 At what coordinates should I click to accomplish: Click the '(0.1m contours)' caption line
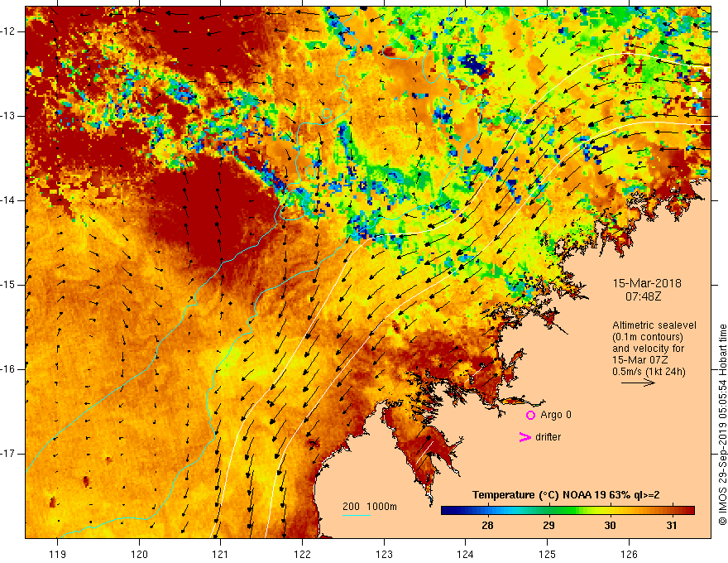coord(648,337)
